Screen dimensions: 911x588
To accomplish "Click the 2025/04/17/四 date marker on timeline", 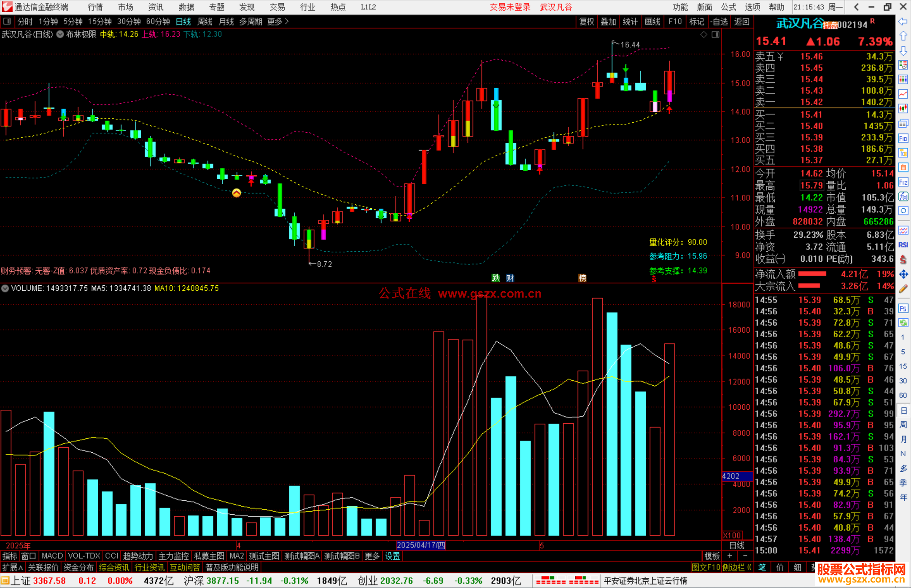I will point(421,545).
